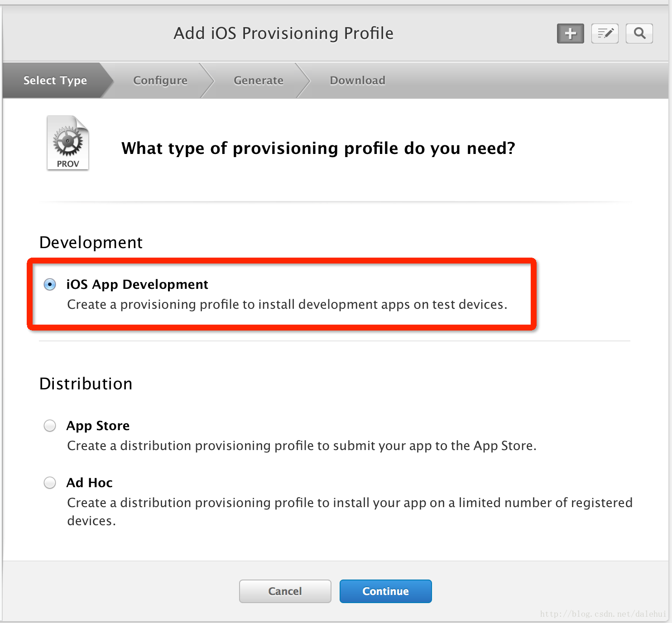Open the Generate step
This screenshot has height=623, width=672.
[x=259, y=80]
